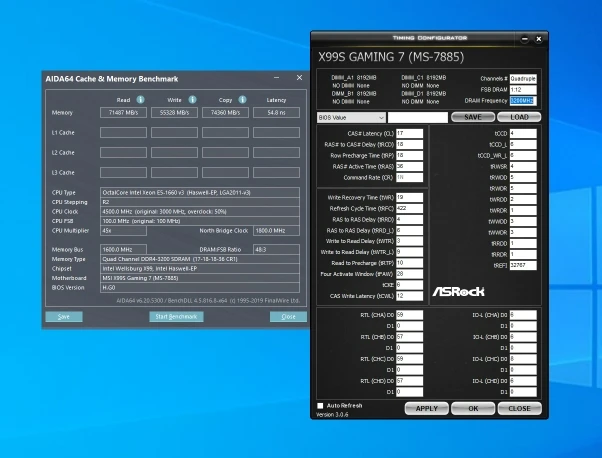Close the Timing Configurator window via X icon
The image size is (602, 458).
click(x=539, y=39)
